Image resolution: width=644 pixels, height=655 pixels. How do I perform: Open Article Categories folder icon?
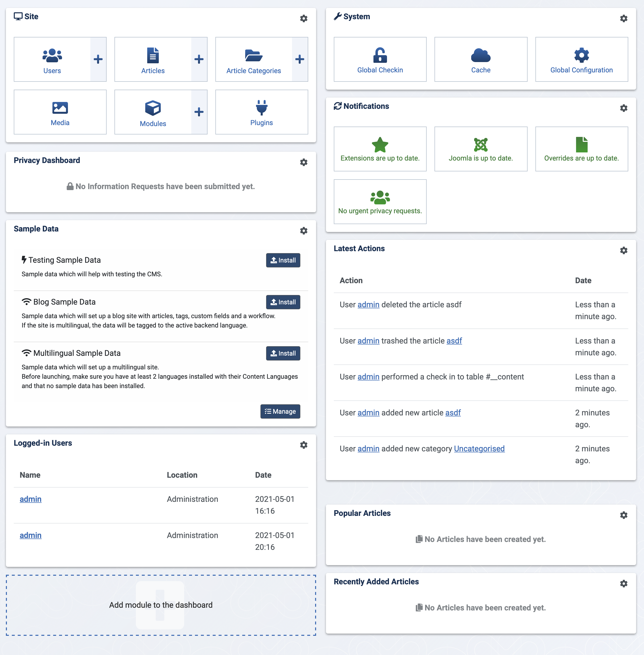click(x=254, y=60)
